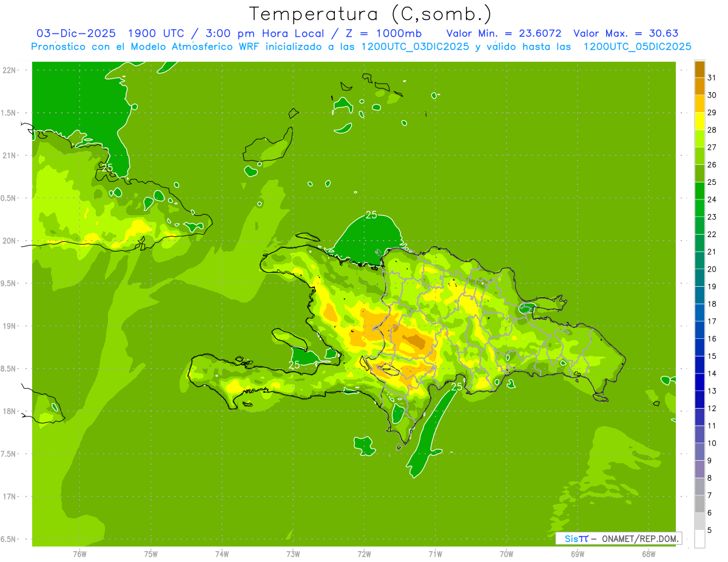728x562 pixels.
Task: Pick the legend swatch between 25 and 26
Action: (699, 173)
